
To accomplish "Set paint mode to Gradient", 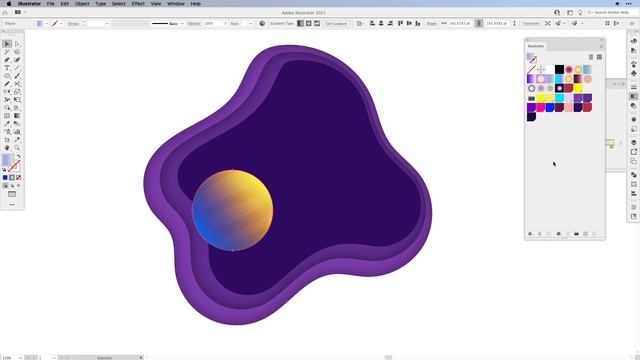I will [x=12, y=178].
